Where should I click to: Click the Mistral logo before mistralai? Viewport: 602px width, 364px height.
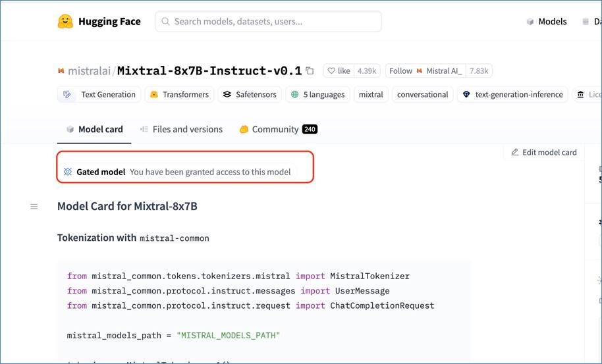click(61, 71)
